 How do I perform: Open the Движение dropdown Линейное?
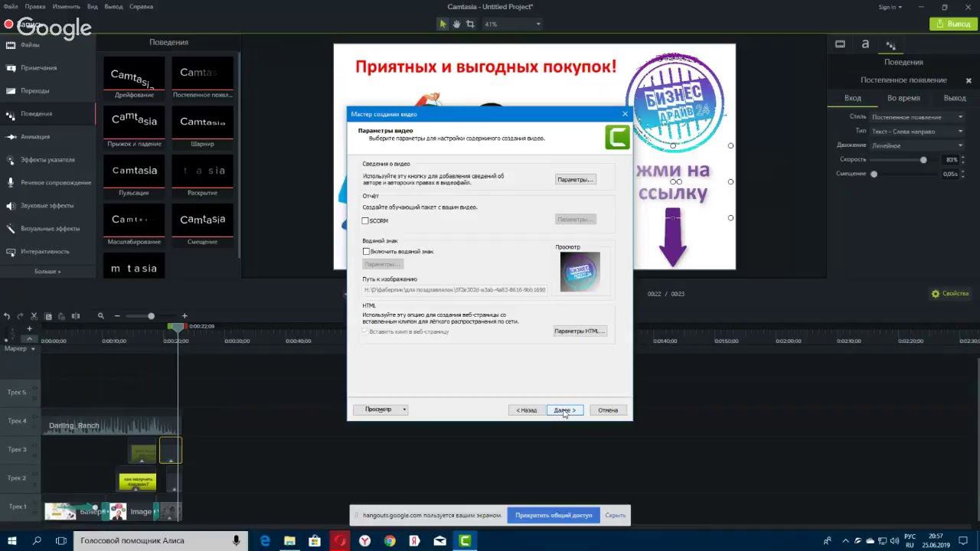click(x=917, y=145)
